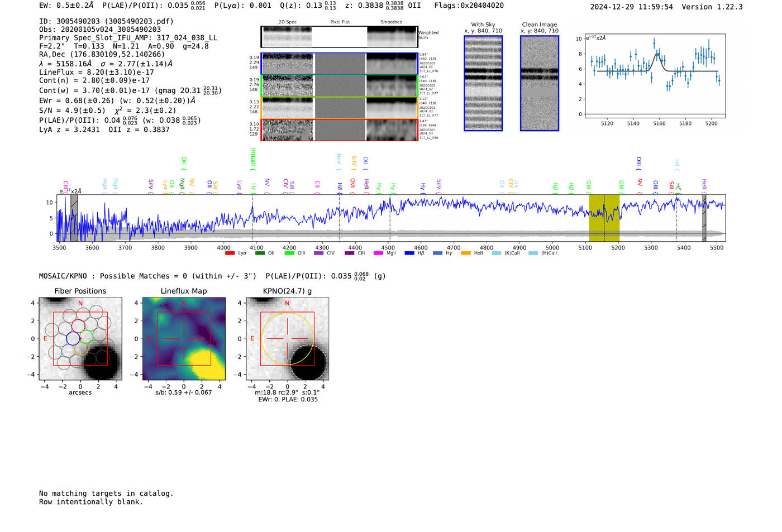Click the red fiber circle in Fiber Positions
Screen dimensions: 782x532
pos(78,326)
